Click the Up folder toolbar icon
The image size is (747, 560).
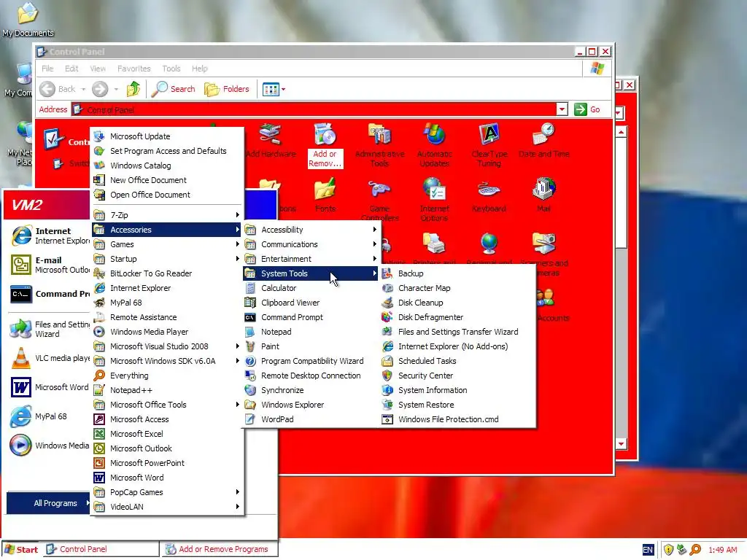tap(133, 89)
